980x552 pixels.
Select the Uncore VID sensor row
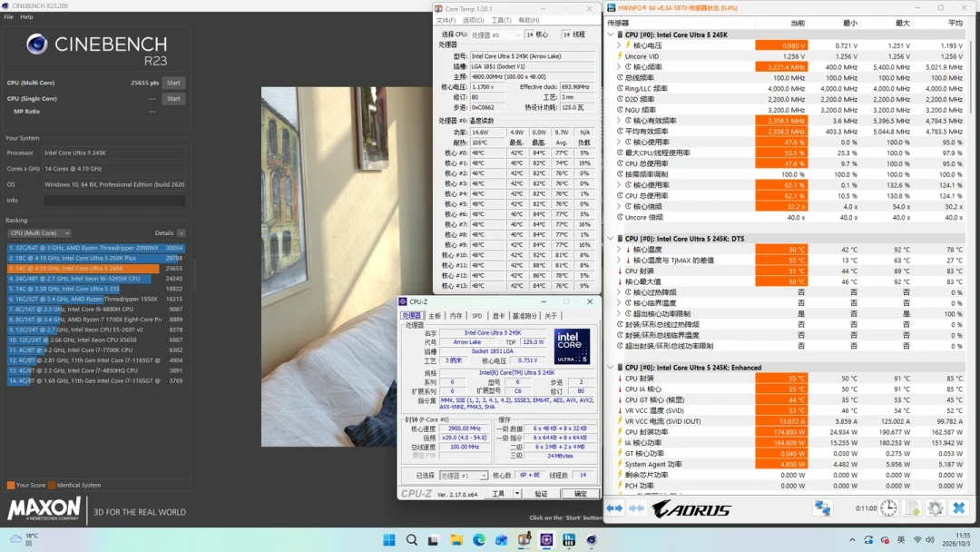coord(786,56)
